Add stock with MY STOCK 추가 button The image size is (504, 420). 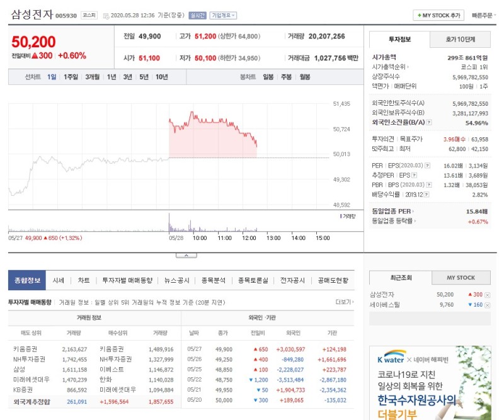coord(438,15)
